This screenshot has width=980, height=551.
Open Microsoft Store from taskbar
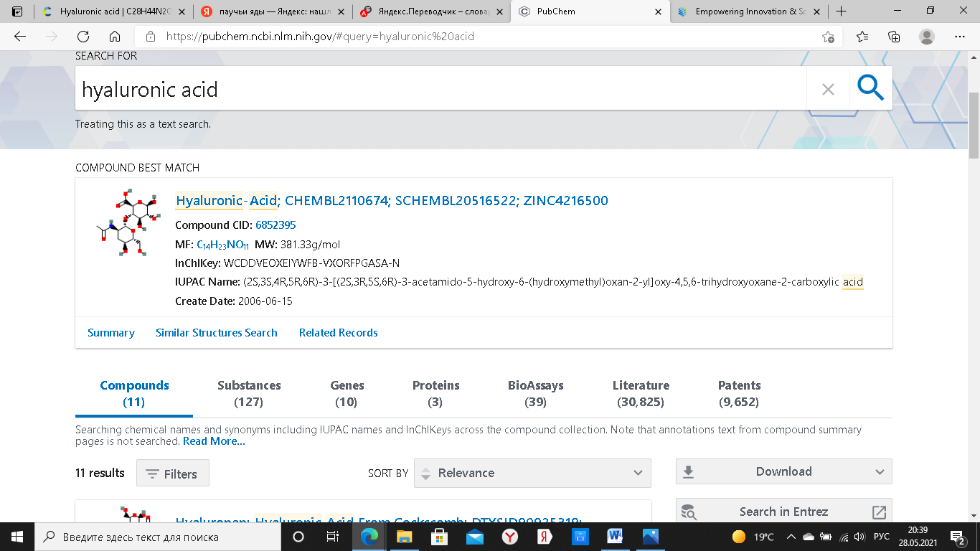point(440,537)
